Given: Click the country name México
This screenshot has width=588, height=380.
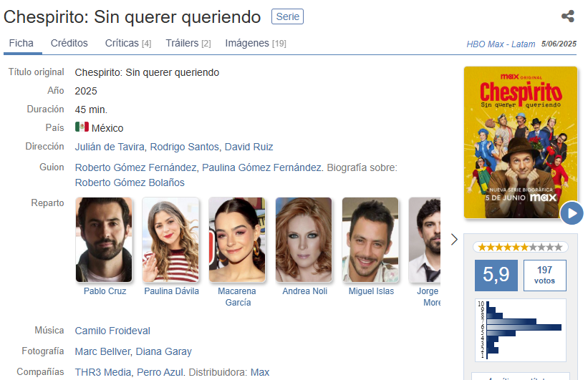Looking at the screenshot, I should coord(107,128).
